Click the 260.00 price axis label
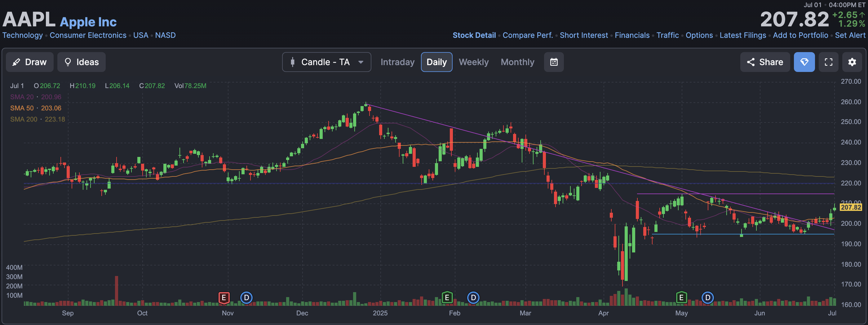This screenshot has width=868, height=325. point(850,102)
